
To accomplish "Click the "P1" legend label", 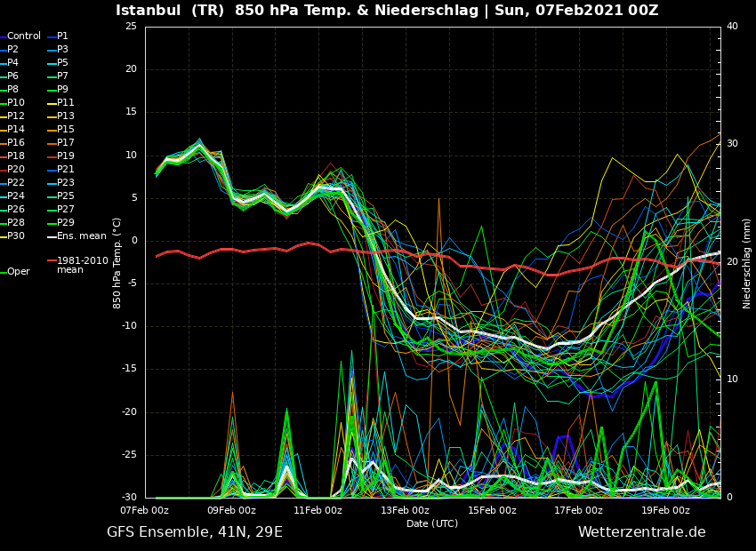I will coord(62,36).
